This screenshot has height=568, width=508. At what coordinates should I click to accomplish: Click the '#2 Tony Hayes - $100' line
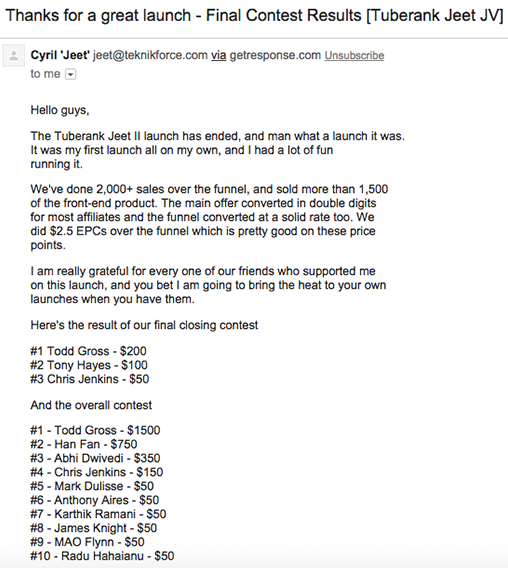tap(89, 365)
